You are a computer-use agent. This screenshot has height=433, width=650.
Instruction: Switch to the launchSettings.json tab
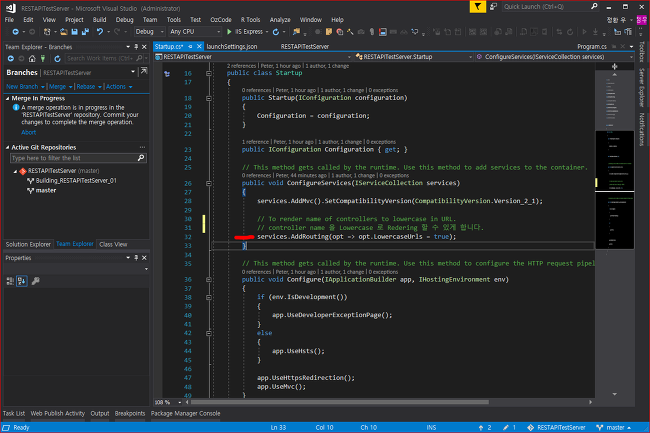(x=232, y=46)
